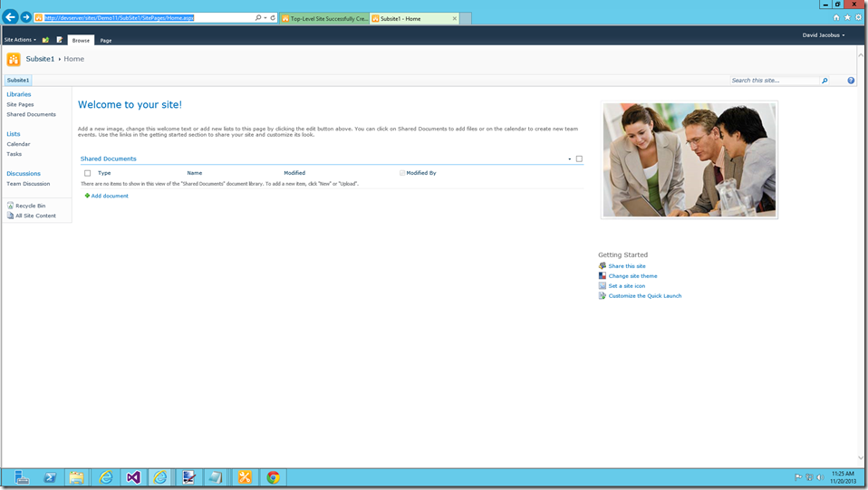Tick the select-all checkbox beside Type column
Viewport: 868px width, 490px height.
coord(88,173)
